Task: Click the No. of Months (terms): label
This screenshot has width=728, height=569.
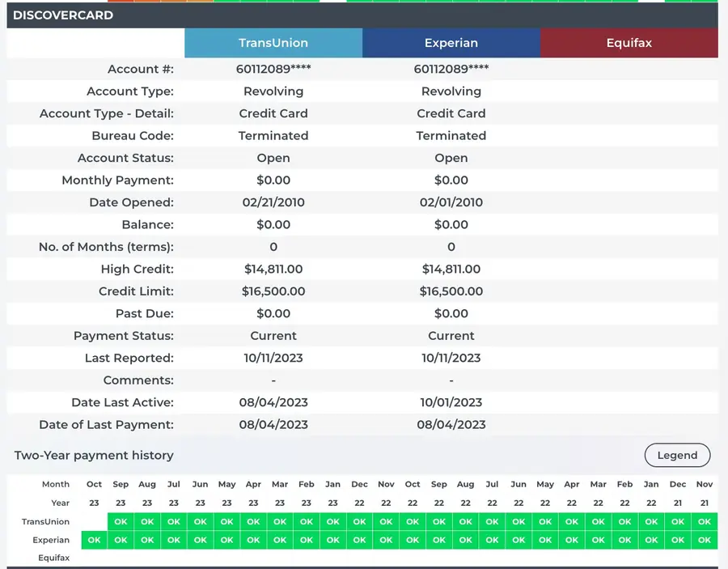Action: click(106, 247)
